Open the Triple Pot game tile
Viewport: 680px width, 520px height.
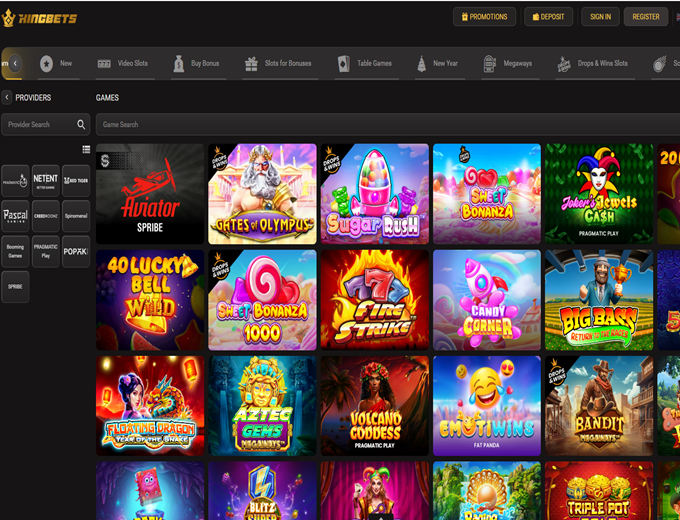tap(599, 491)
